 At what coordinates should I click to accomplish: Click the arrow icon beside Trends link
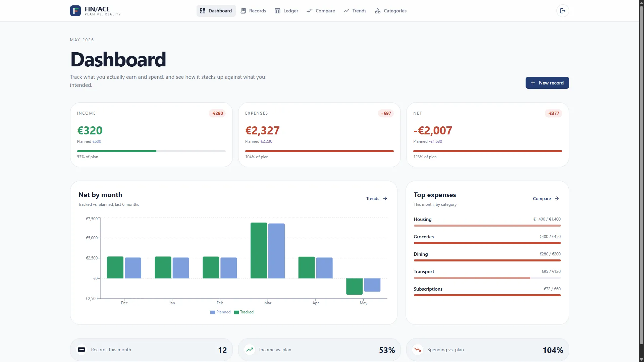click(385, 198)
